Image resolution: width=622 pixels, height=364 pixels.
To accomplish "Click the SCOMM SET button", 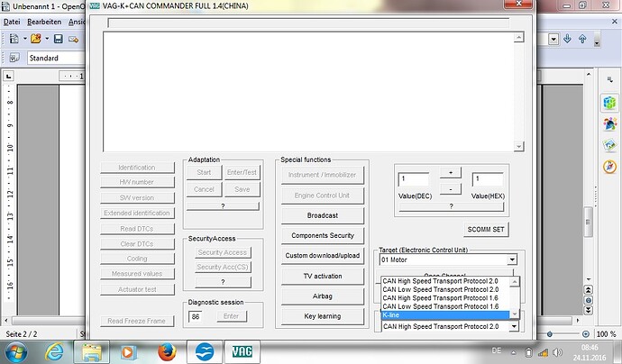I will pyautogui.click(x=486, y=230).
